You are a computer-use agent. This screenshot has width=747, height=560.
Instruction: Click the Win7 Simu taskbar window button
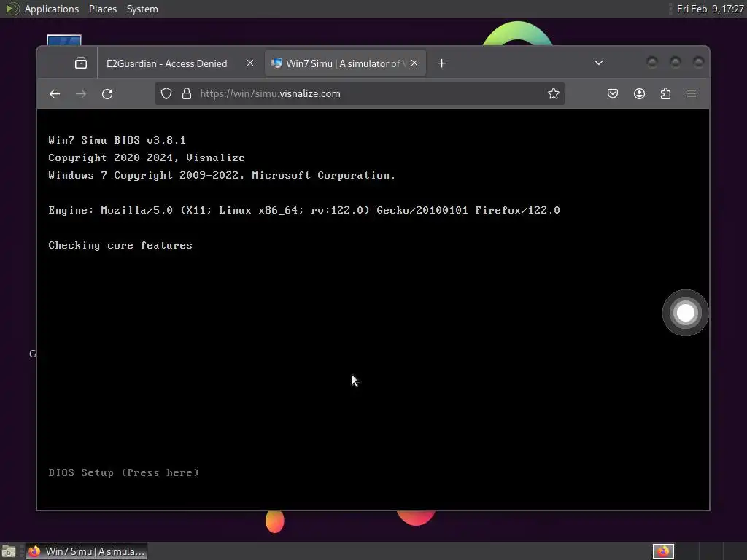[x=86, y=551]
